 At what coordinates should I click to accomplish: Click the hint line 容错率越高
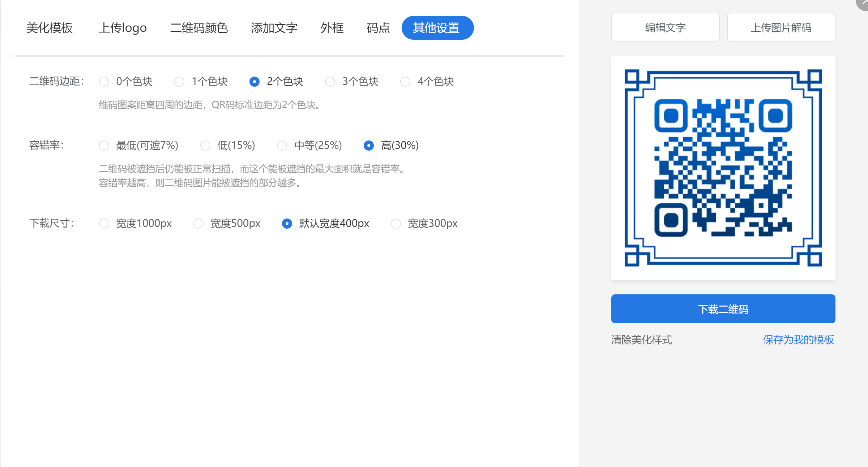point(201,183)
